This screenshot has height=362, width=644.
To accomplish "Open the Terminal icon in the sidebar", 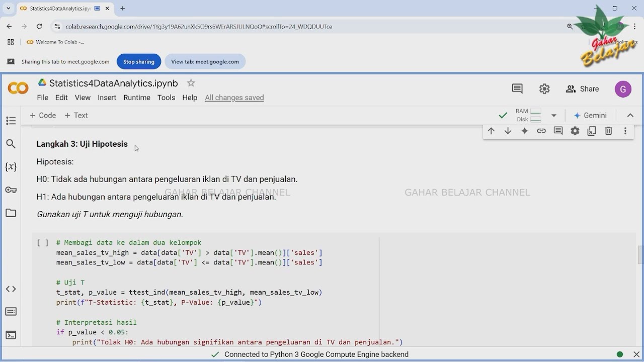I will coord(11,335).
